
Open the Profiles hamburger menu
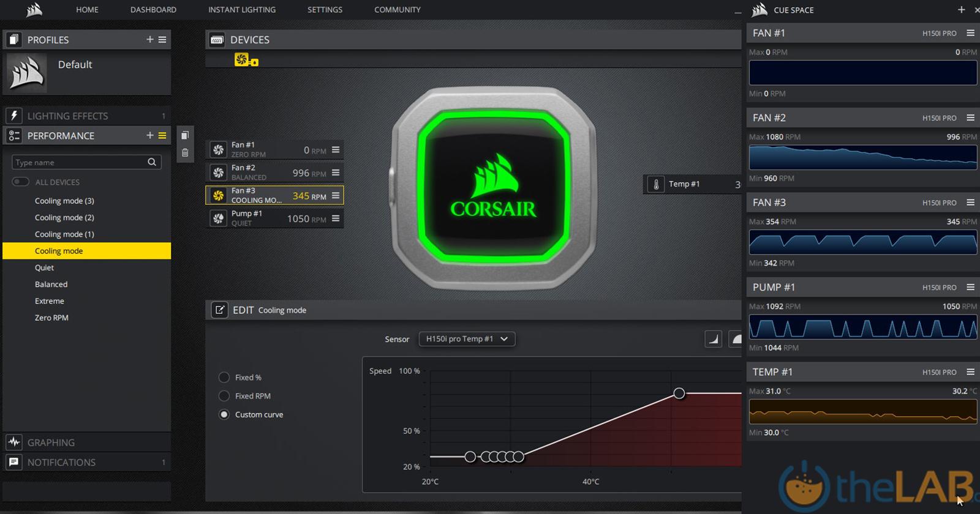coord(162,39)
